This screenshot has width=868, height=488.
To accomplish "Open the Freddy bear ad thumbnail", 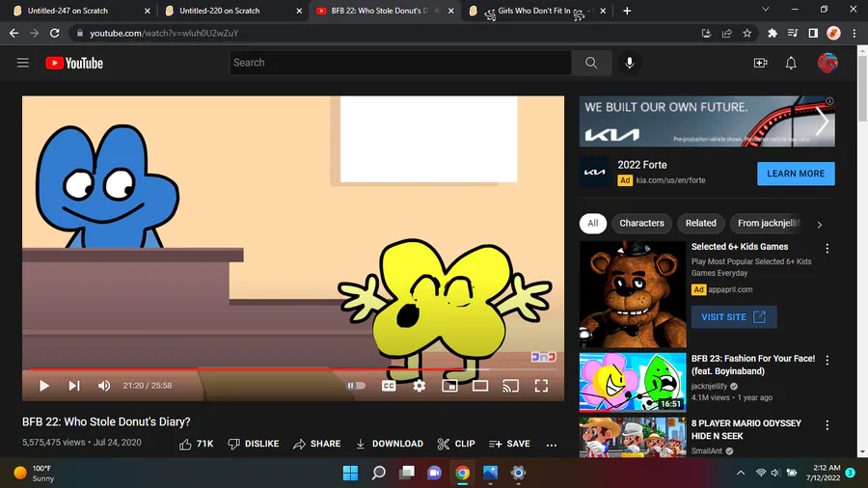I will pos(633,294).
